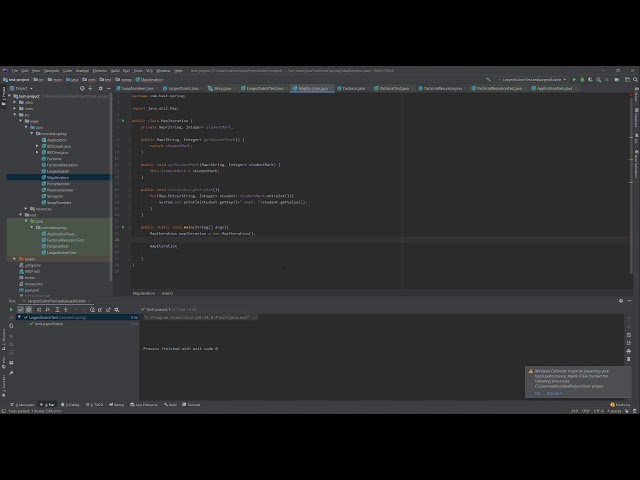Open the Refactor menu
Screen dimensions: 640x480
(x=100, y=71)
